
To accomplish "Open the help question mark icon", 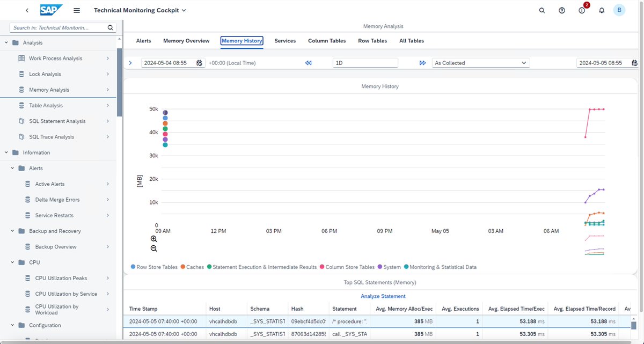I will pyautogui.click(x=562, y=10).
